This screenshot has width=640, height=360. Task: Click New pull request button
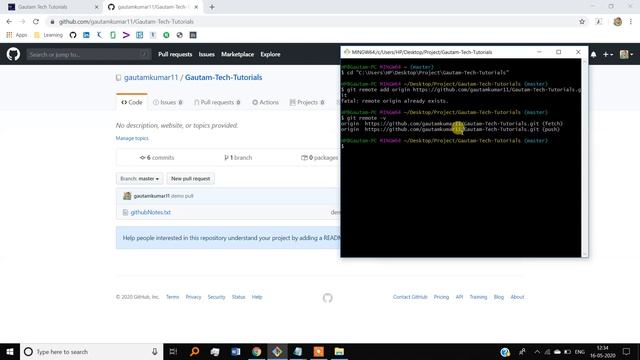(x=191, y=178)
